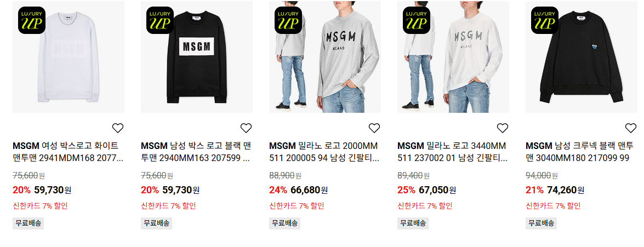This screenshot has width=644, height=247.
Task: Open MSGM 2940MM163 men's sweatshirt title link
Action: pos(196,152)
